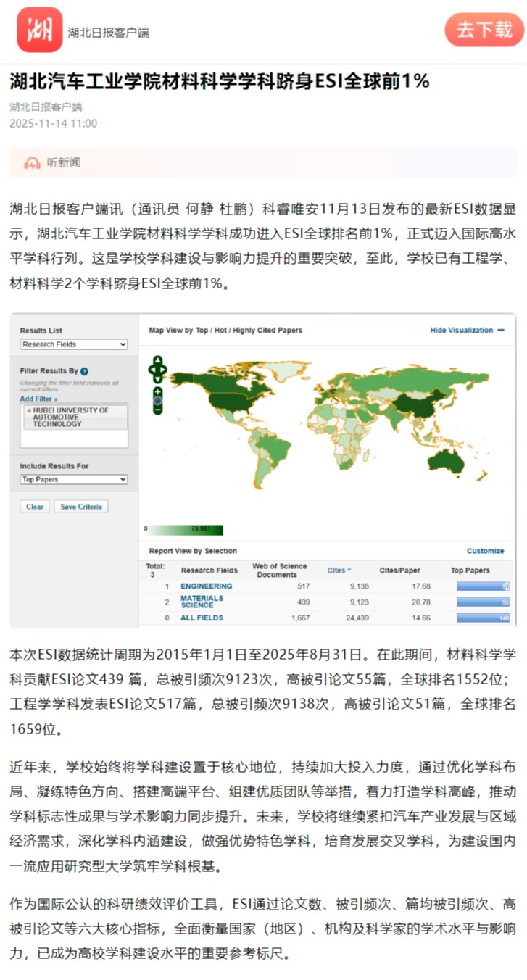Viewport: 527px width, 980px height.
Task: Click the map globe reset icon
Action: (157, 400)
